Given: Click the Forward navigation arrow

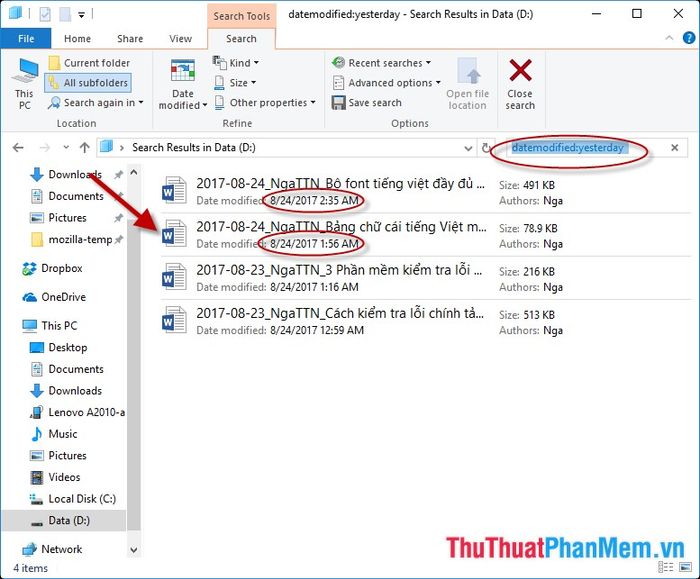Looking at the screenshot, I should 45,148.
